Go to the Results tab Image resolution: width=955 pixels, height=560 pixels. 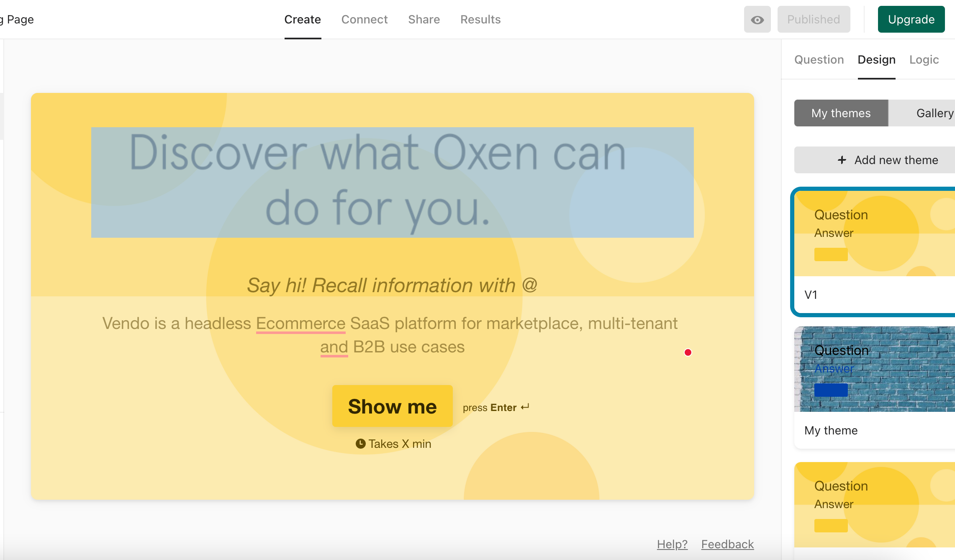[480, 19]
